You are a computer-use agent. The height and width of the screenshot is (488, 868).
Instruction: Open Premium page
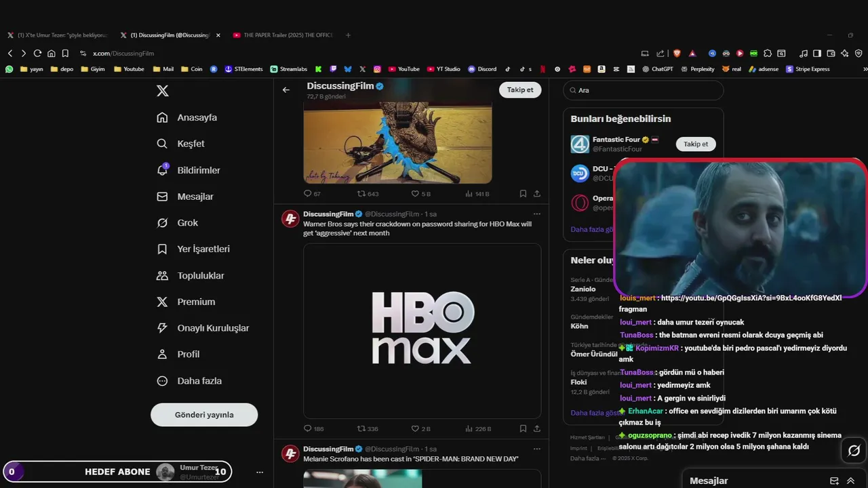pyautogui.click(x=186, y=302)
